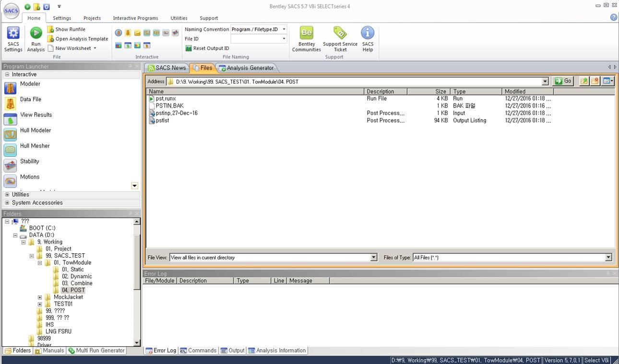Open the Interactive Programs ribbon tab

click(x=135, y=18)
